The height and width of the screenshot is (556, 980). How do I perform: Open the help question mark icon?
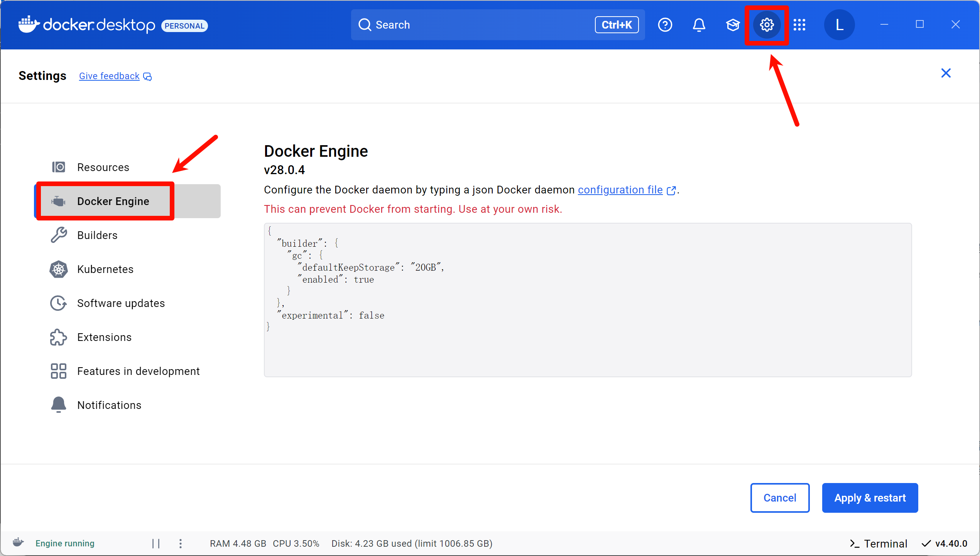pos(665,25)
